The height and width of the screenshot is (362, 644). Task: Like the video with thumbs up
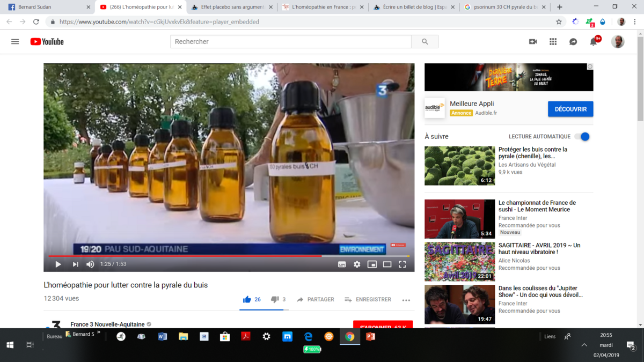coord(247,299)
